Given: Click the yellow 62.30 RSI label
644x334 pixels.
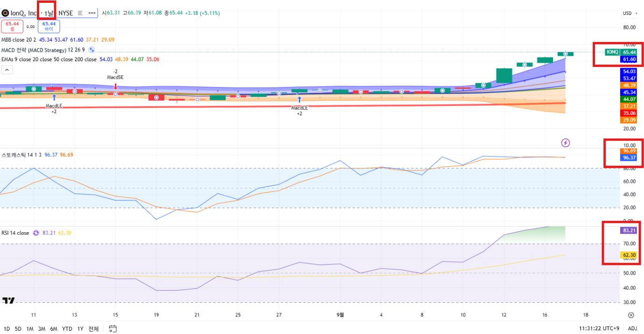Looking at the screenshot, I should click(630, 255).
